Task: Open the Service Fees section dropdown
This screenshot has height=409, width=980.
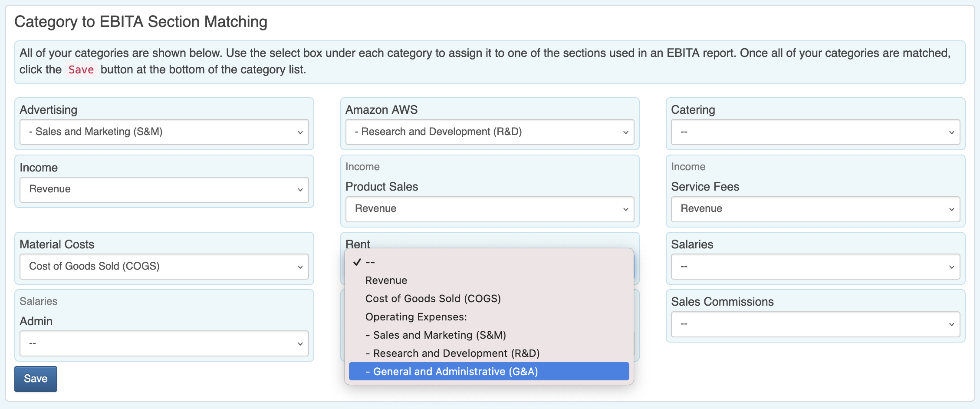Action: point(816,209)
